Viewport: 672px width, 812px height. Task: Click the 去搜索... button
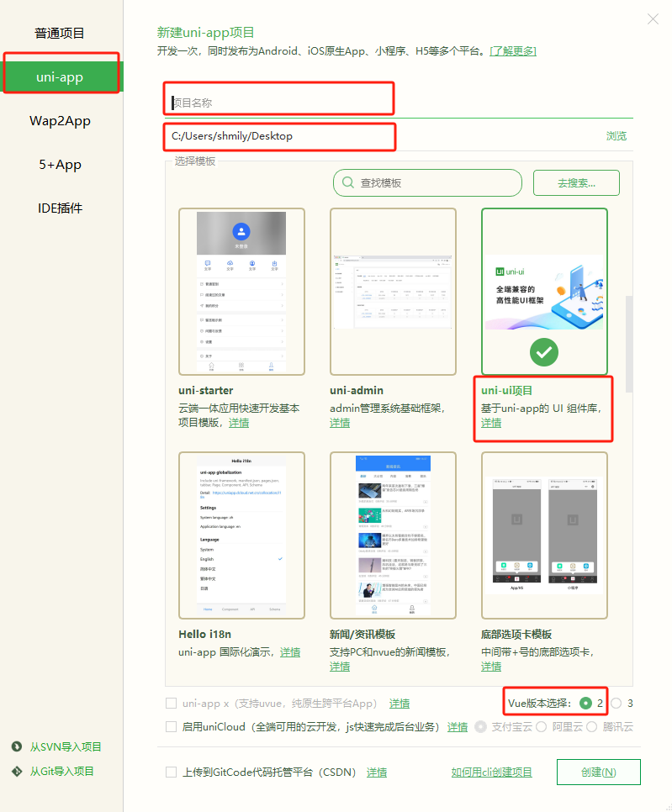tap(576, 182)
